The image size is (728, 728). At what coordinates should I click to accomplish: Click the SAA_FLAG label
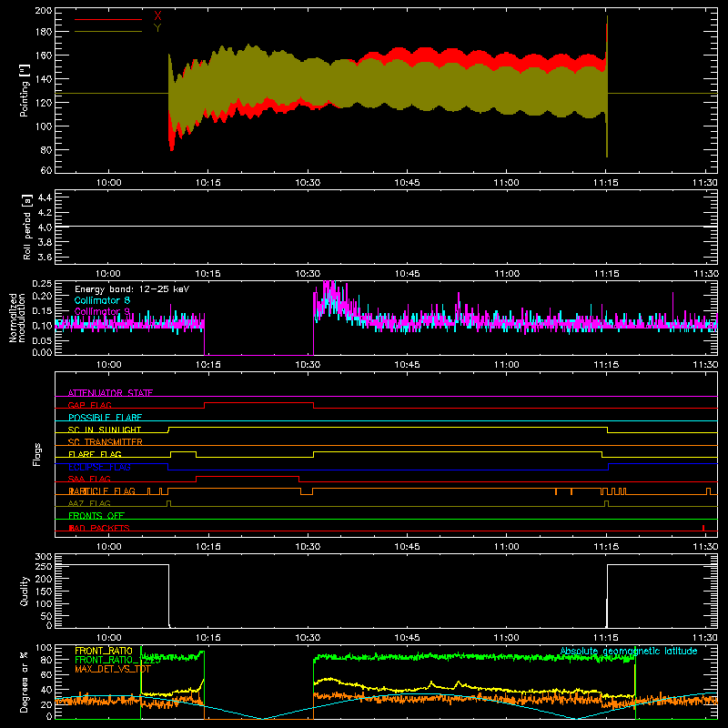89,479
